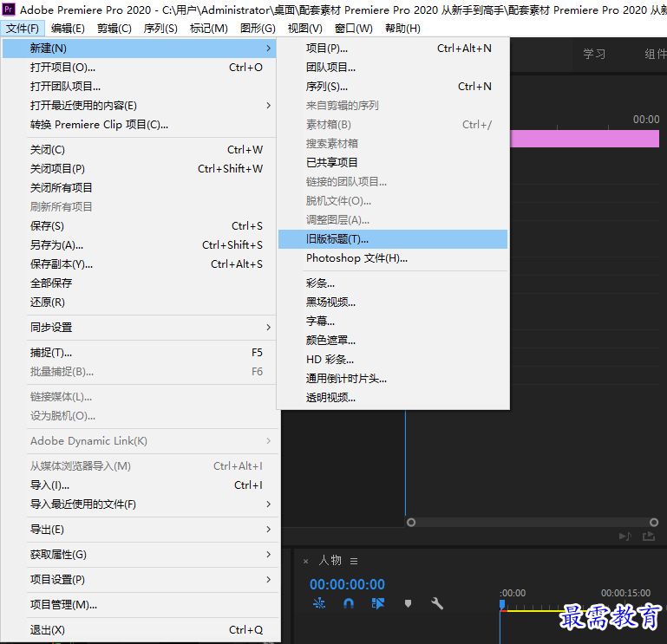Open the 标记(M) menu
This screenshot has height=644, width=667.
[208, 29]
